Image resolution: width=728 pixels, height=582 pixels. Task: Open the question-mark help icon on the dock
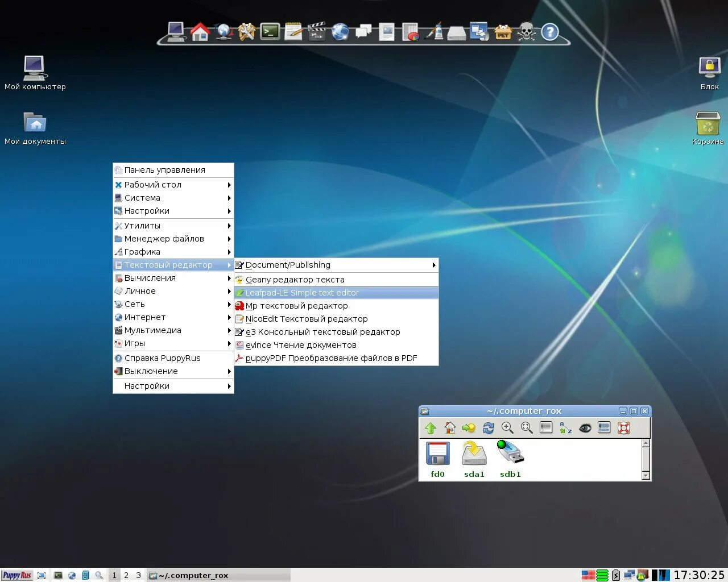[x=549, y=32]
